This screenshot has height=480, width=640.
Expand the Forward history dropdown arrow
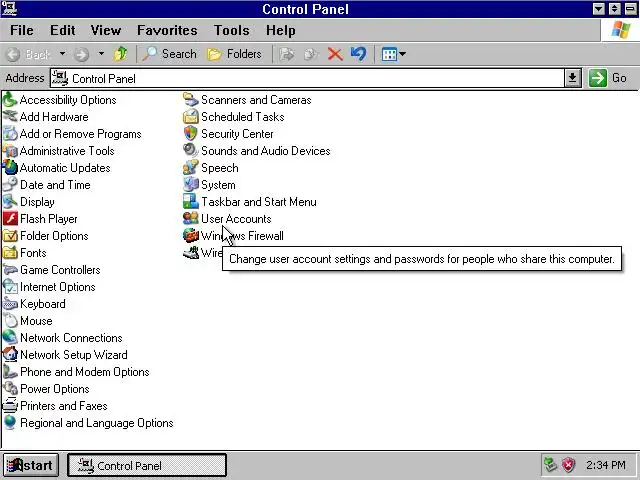click(101, 54)
